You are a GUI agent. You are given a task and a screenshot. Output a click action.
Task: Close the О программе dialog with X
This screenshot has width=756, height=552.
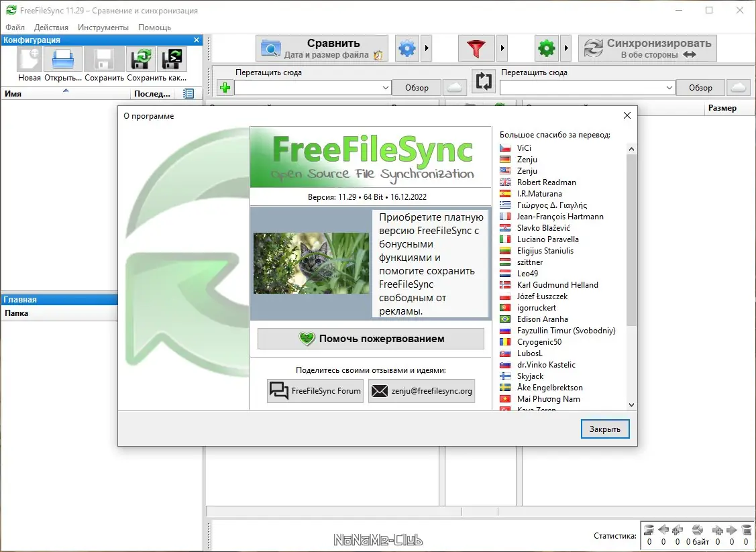(x=627, y=116)
